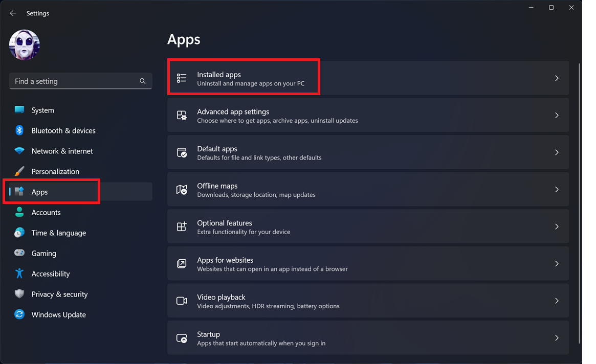This screenshot has height=364, width=596.
Task: Click the Video playback camera icon
Action: point(182,301)
